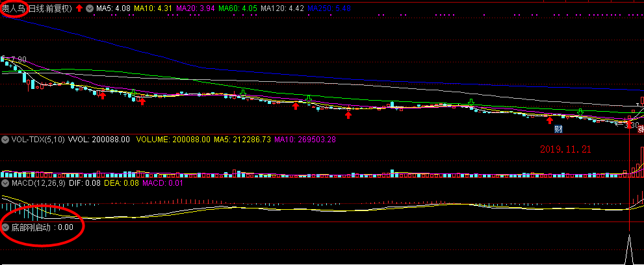
Task: Select the stock name 贵人鸟
Action: click(x=14, y=8)
